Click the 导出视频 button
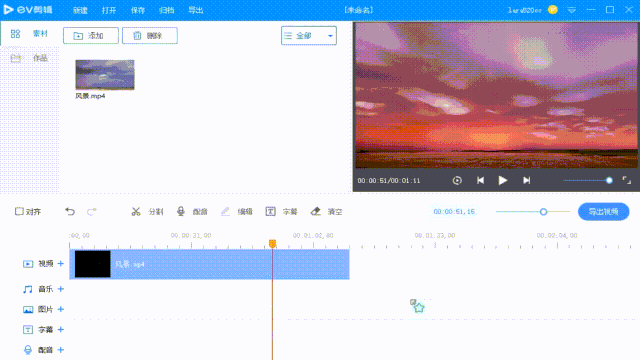This screenshot has height=360, width=640. (x=603, y=211)
